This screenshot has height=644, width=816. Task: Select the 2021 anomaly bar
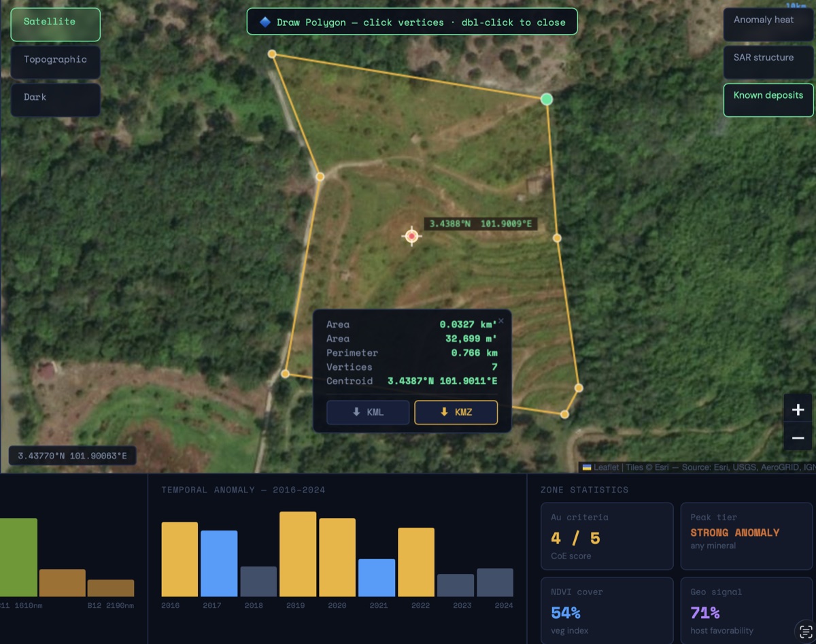coord(377,577)
